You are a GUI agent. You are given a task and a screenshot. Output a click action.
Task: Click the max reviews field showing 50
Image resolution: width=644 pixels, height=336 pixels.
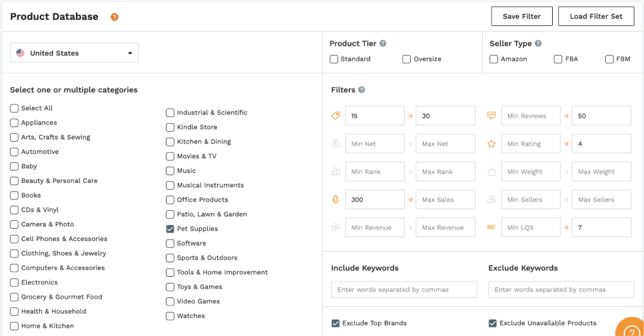(601, 116)
